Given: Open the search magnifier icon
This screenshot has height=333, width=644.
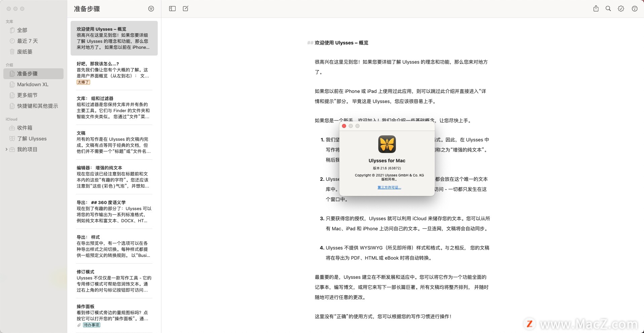Looking at the screenshot, I should coord(608,9).
